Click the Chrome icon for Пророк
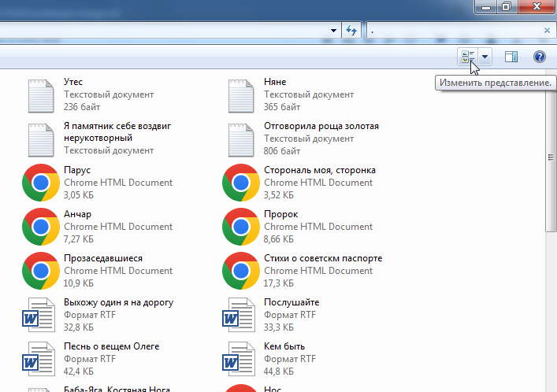 click(241, 227)
